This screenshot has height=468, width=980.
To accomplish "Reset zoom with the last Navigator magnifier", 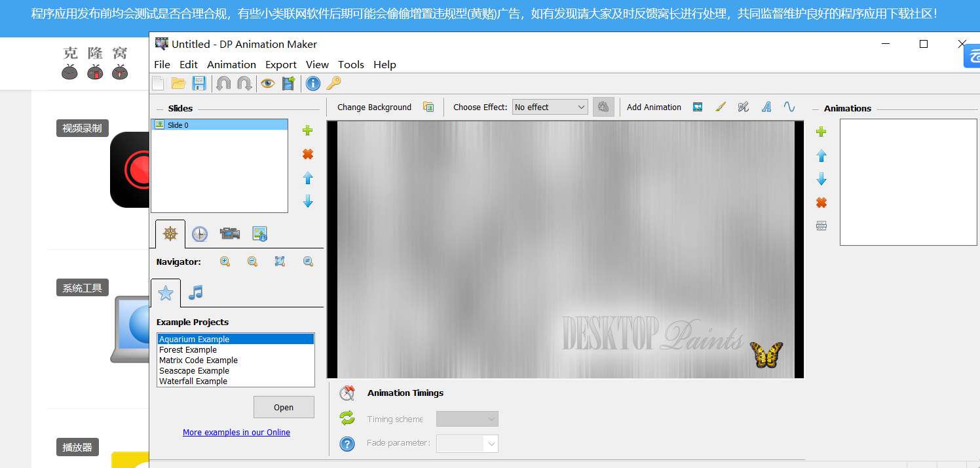I will 308,262.
